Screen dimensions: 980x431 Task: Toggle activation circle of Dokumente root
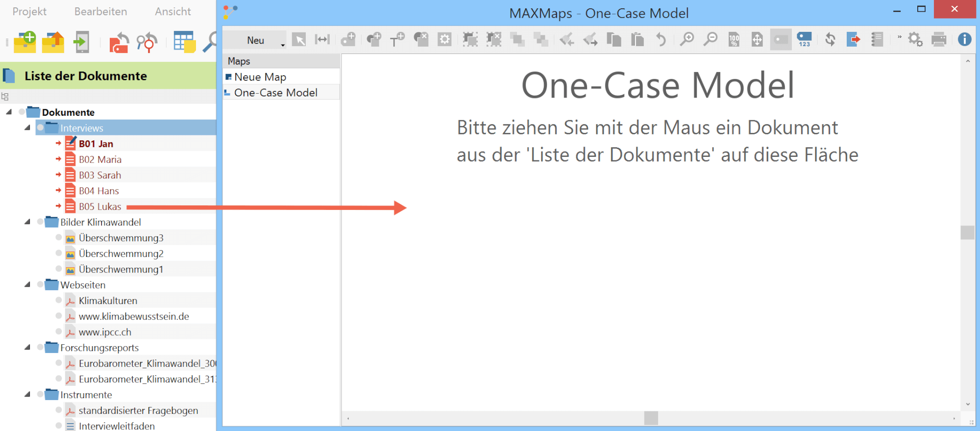22,112
